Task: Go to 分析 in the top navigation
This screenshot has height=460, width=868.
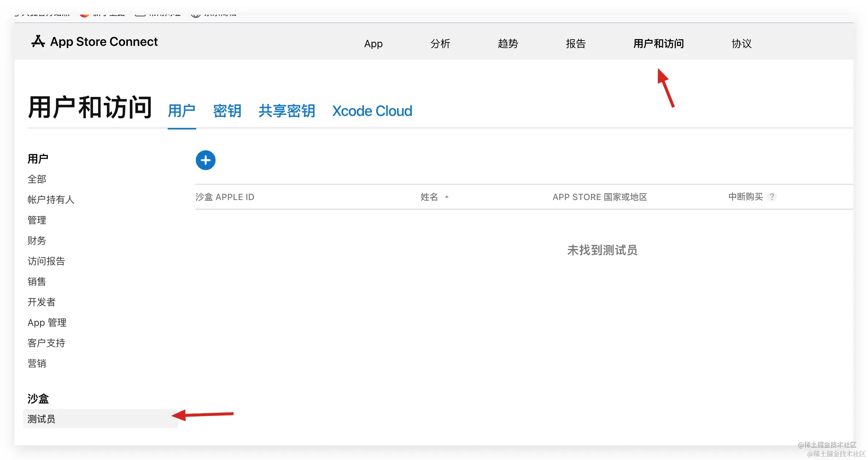Action: [x=440, y=44]
